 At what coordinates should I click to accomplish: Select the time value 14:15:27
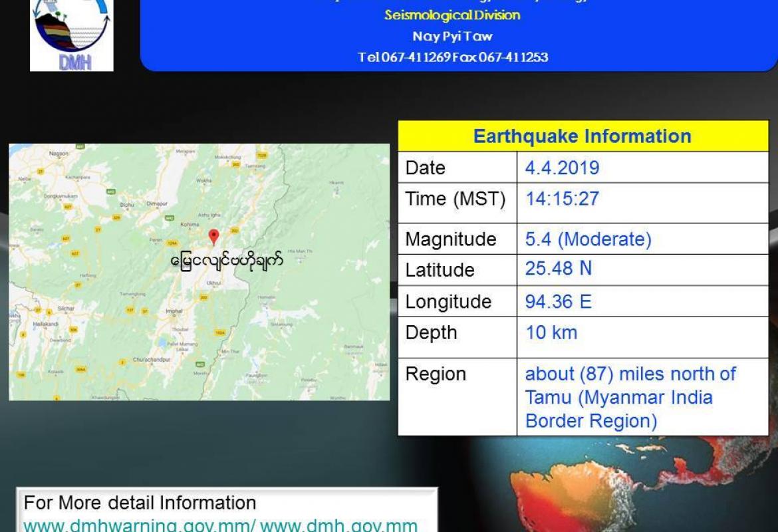pyautogui.click(x=562, y=199)
